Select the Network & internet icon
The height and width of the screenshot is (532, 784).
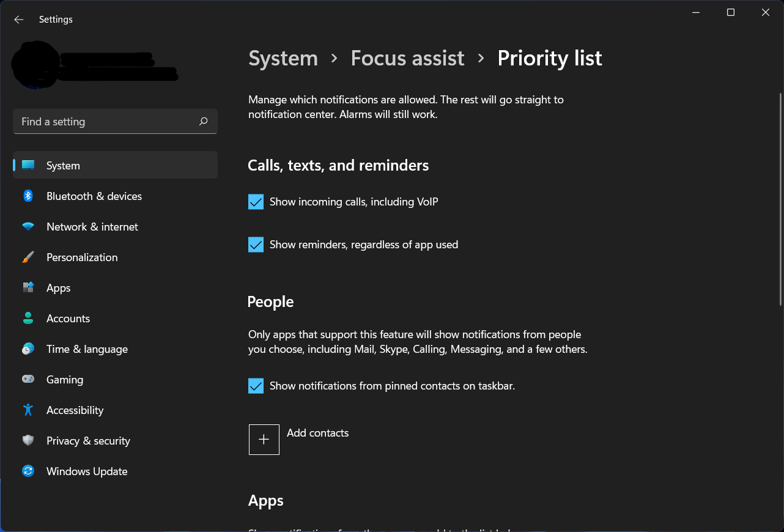coord(28,226)
